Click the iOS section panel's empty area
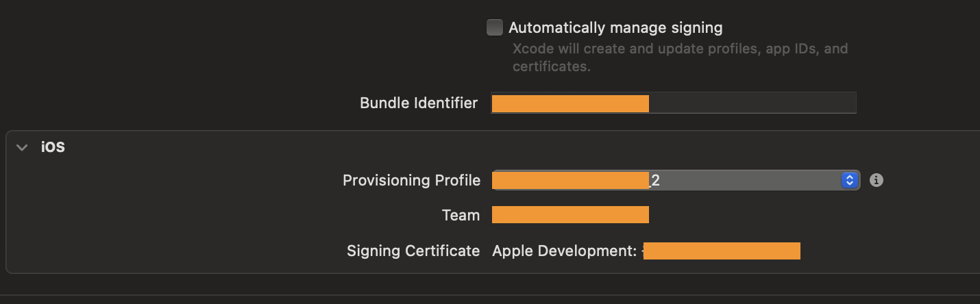980x304 pixels. [x=171, y=219]
